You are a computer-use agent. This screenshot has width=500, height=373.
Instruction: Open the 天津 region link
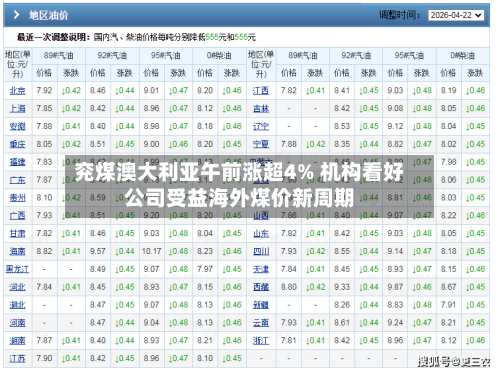pos(261,269)
